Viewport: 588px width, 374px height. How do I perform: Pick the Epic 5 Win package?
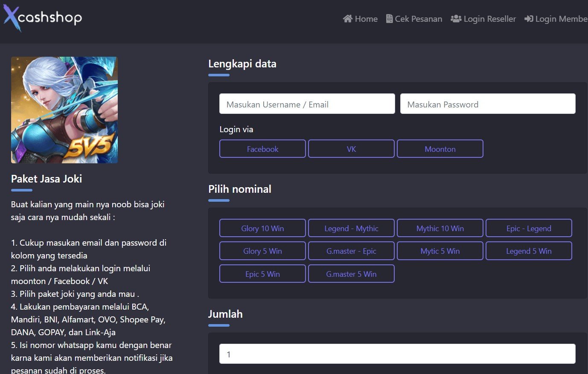click(262, 274)
